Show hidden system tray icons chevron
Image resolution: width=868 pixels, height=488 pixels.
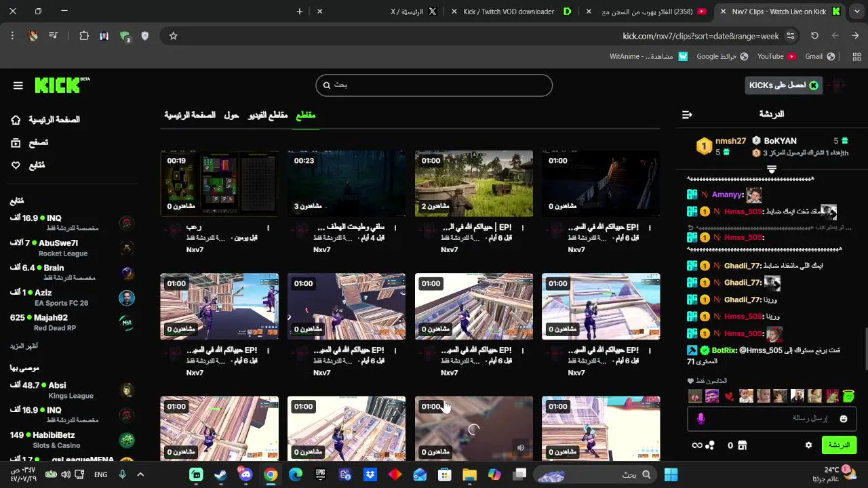coord(140,474)
